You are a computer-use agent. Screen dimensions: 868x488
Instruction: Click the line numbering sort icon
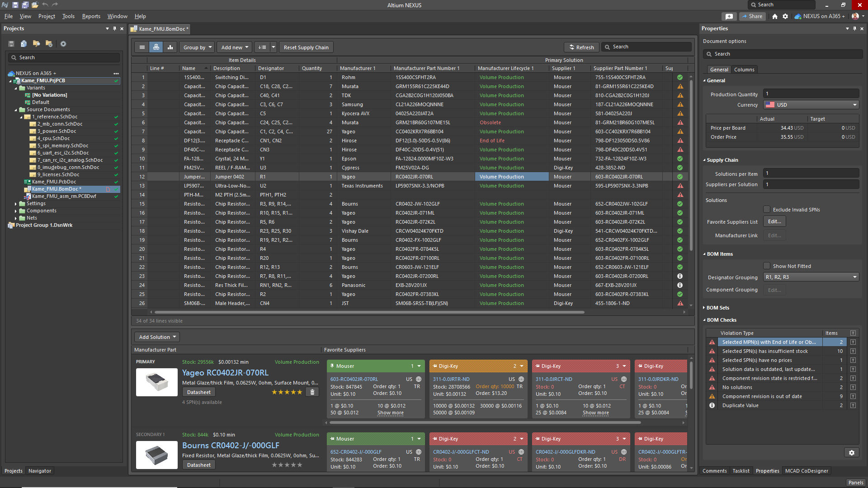tap(262, 47)
